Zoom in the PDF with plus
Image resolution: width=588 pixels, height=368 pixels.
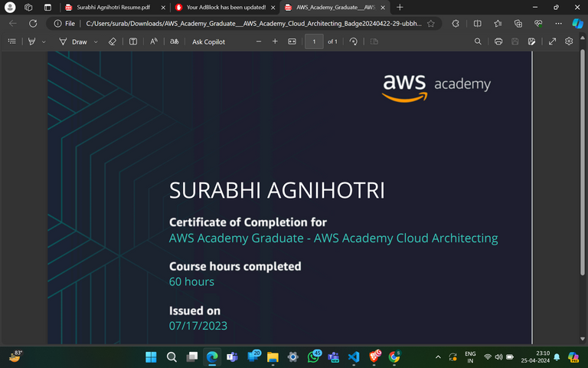(275, 41)
